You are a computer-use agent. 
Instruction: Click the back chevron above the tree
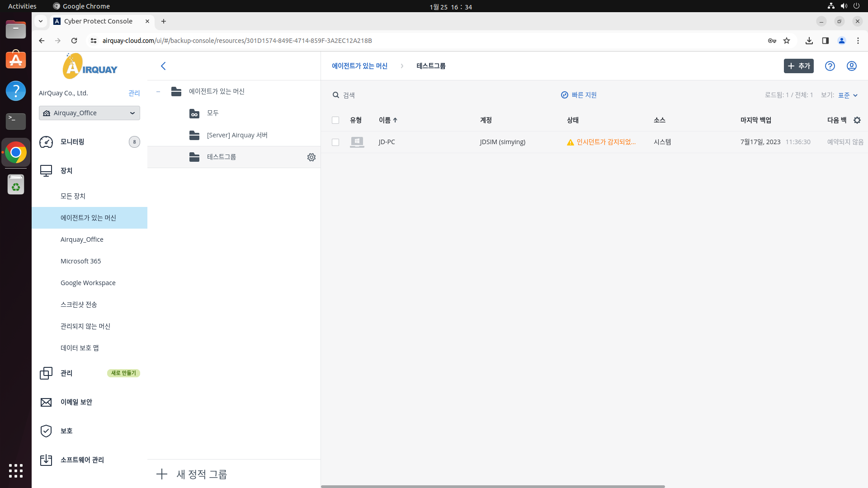point(163,66)
